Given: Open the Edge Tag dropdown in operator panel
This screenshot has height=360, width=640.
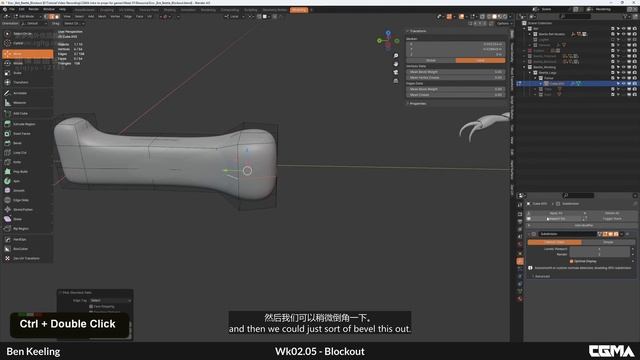Looking at the screenshot, I should 111,300.
